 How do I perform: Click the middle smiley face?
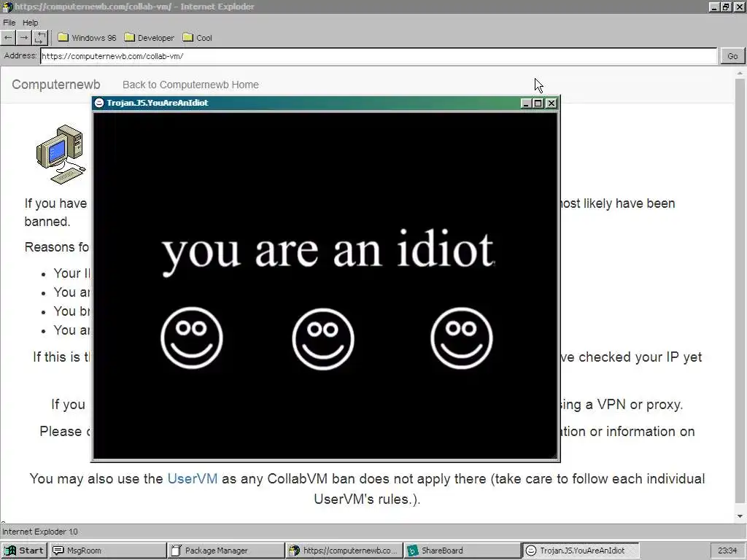[323, 338]
